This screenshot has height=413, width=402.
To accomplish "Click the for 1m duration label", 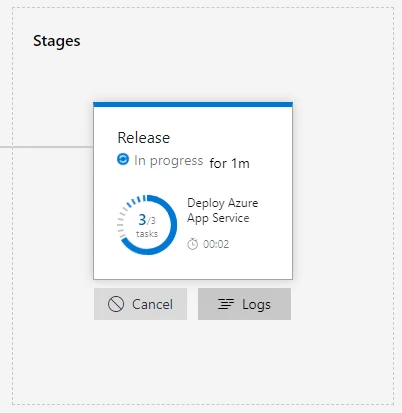I will 229,163.
